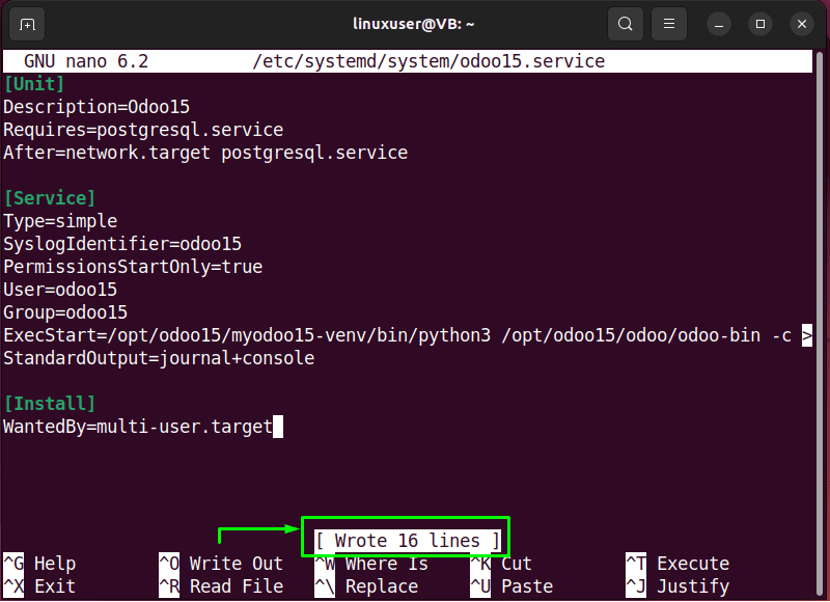Click the [Install] section header

50,404
